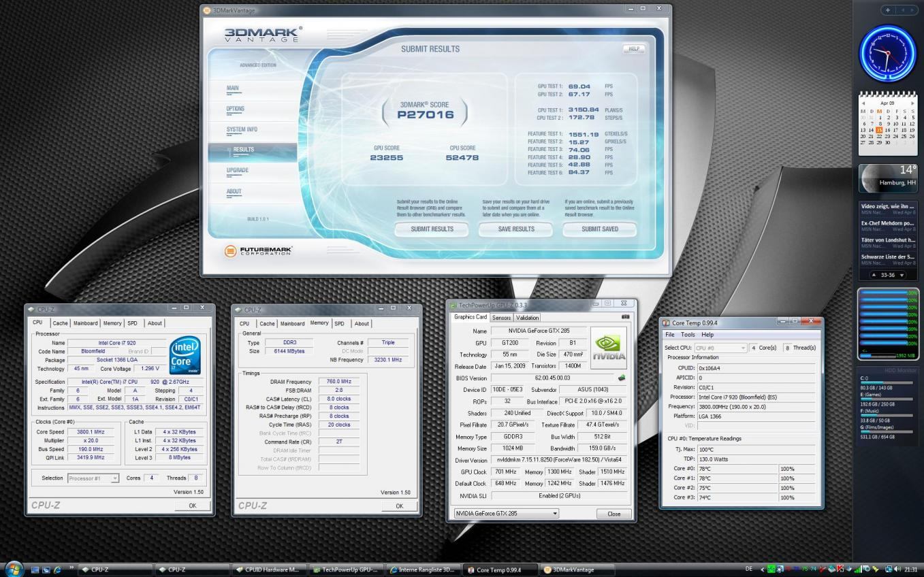The height and width of the screenshot is (577, 924).
Task: Go to next month in calendar gadget
Action: coord(913,103)
